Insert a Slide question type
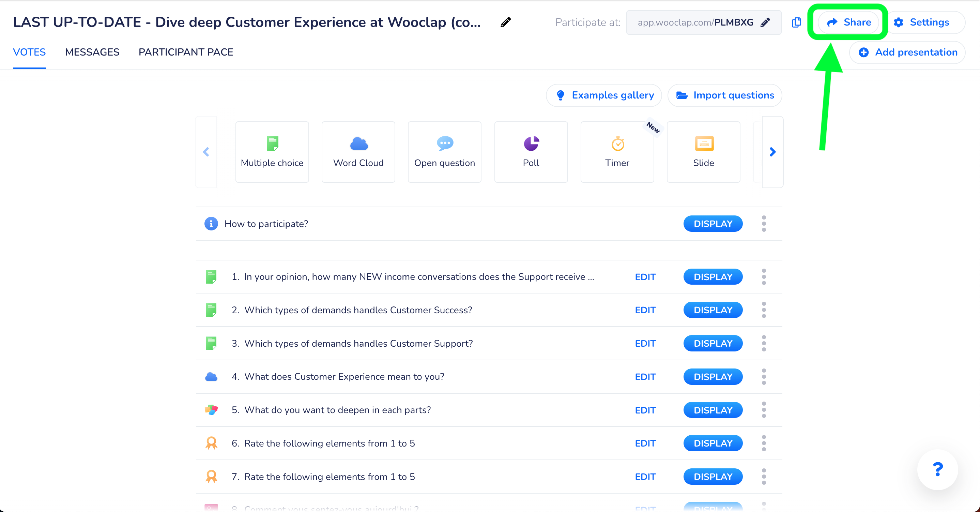The image size is (980, 512). click(x=703, y=151)
